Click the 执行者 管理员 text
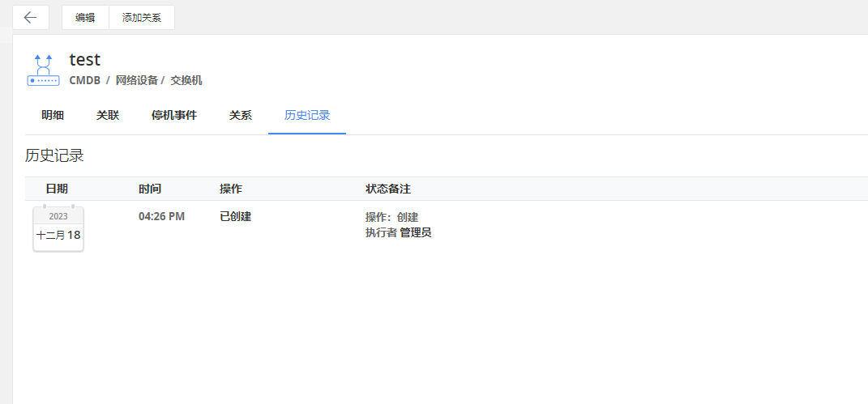The width and height of the screenshot is (868, 404). (398, 233)
